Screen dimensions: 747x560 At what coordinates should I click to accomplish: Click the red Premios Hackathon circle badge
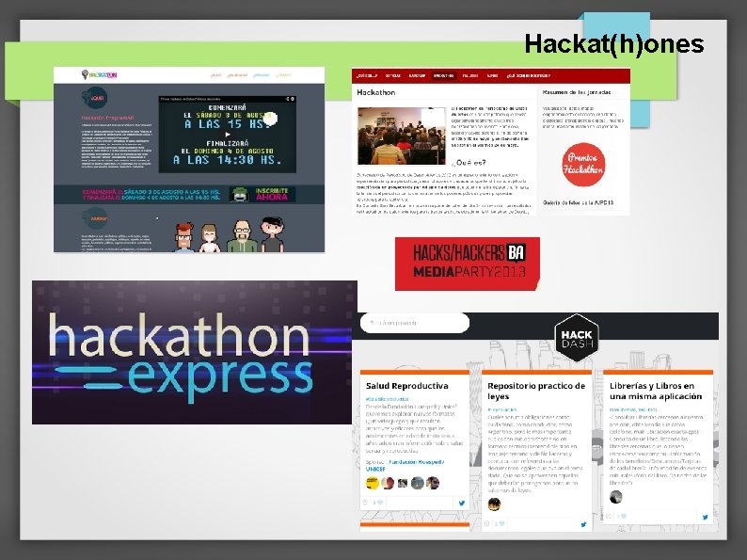coord(583,165)
